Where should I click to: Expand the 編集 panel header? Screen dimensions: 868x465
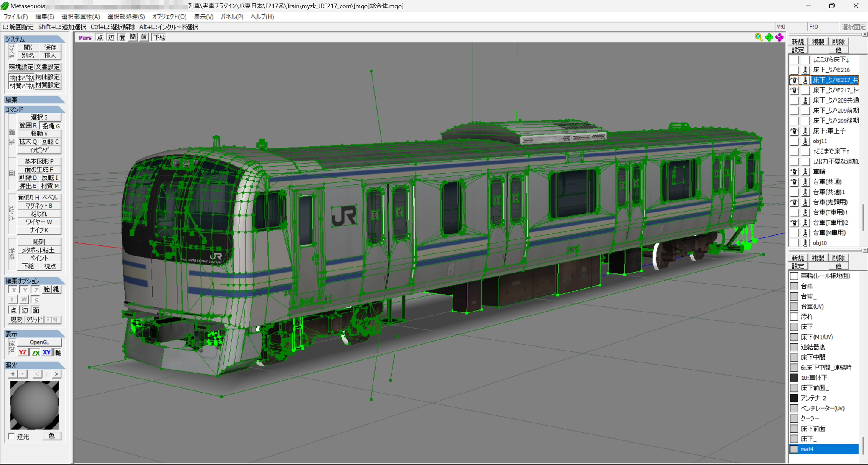tap(35, 100)
